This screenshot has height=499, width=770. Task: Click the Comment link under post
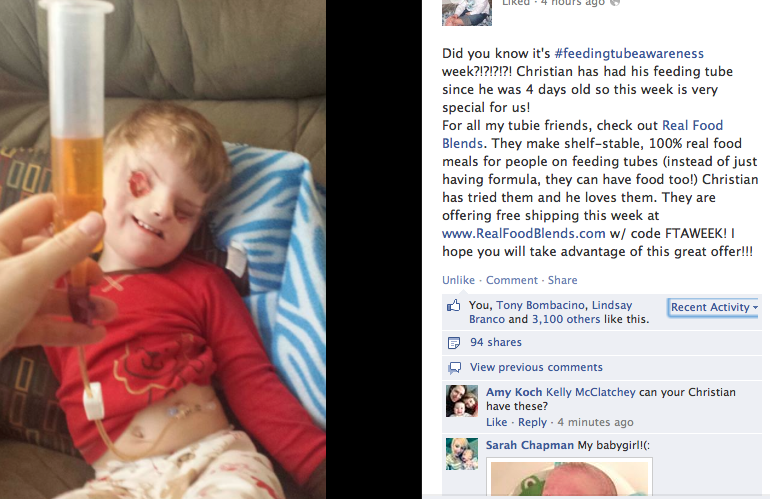[x=512, y=280]
